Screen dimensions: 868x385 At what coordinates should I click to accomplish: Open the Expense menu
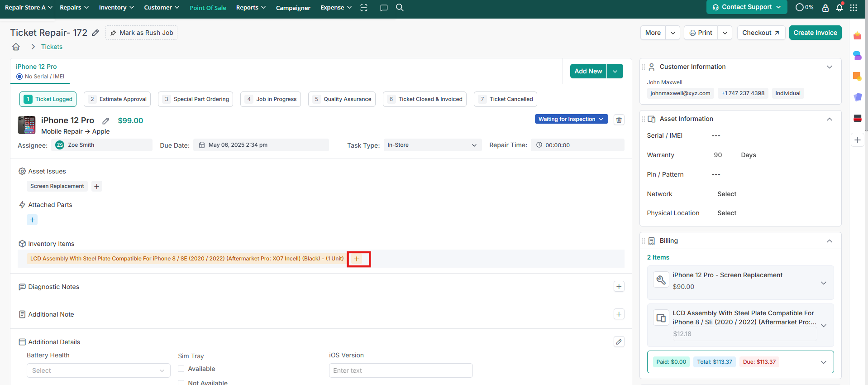point(336,8)
